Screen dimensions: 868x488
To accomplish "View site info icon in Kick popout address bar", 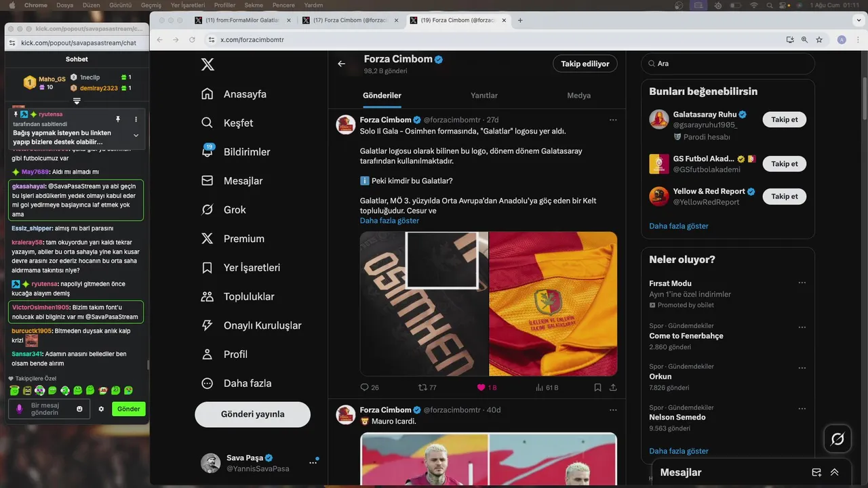I will (12, 43).
